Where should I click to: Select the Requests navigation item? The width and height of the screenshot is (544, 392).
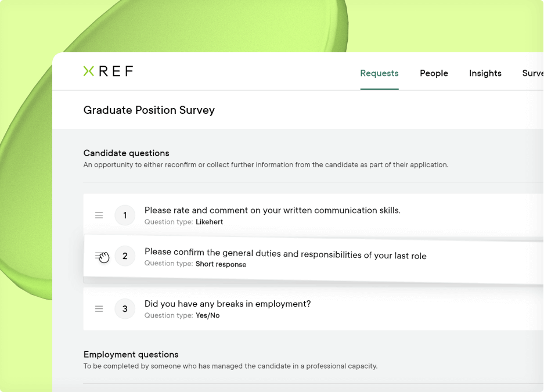[x=379, y=73]
